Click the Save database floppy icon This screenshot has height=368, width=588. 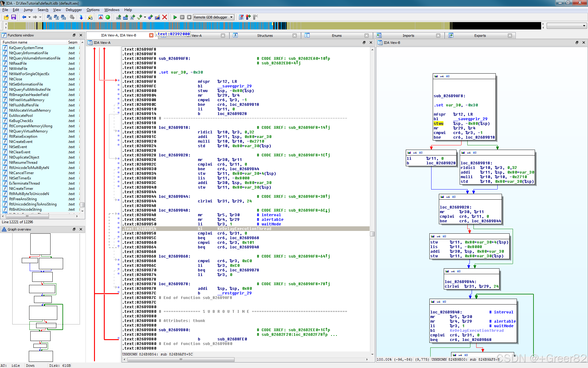pyautogui.click(x=13, y=17)
